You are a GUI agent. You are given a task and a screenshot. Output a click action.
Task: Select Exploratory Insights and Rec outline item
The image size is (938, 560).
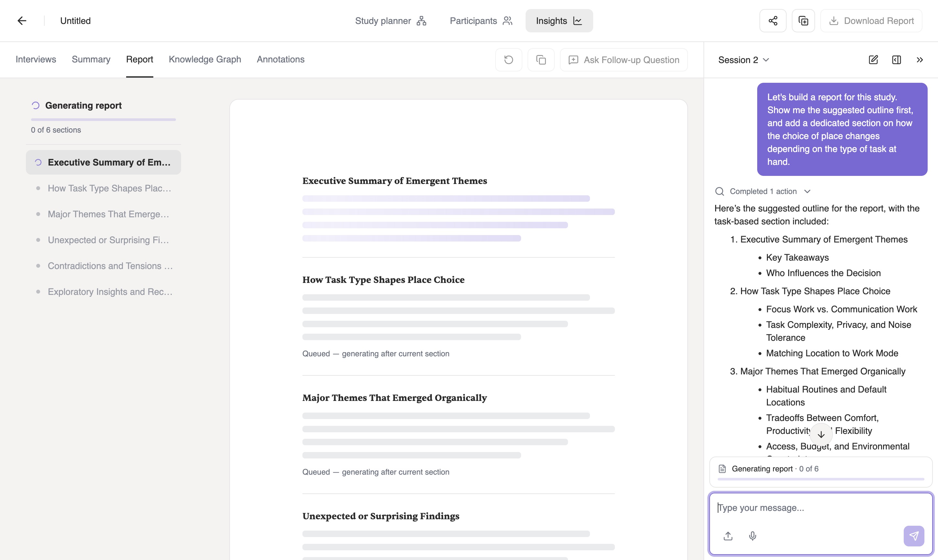[104, 292]
